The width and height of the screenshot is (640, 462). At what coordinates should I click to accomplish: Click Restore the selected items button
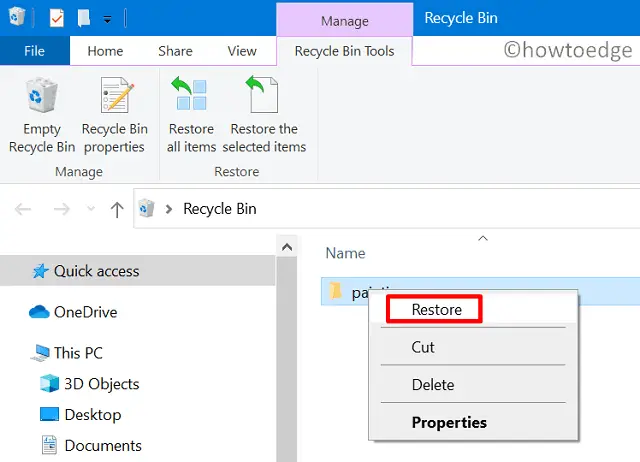tap(264, 116)
